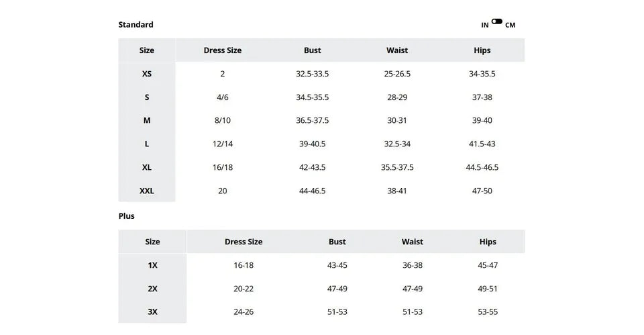Select the CM unit label
Viewport: 644px width, 335px height.
point(510,25)
